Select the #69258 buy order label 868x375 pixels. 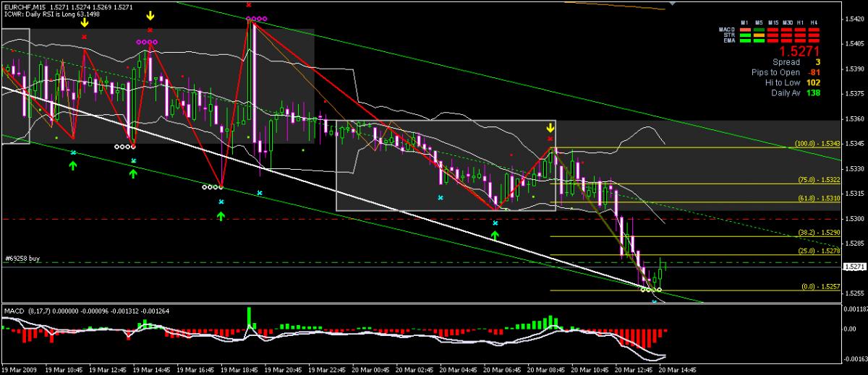coord(22,257)
